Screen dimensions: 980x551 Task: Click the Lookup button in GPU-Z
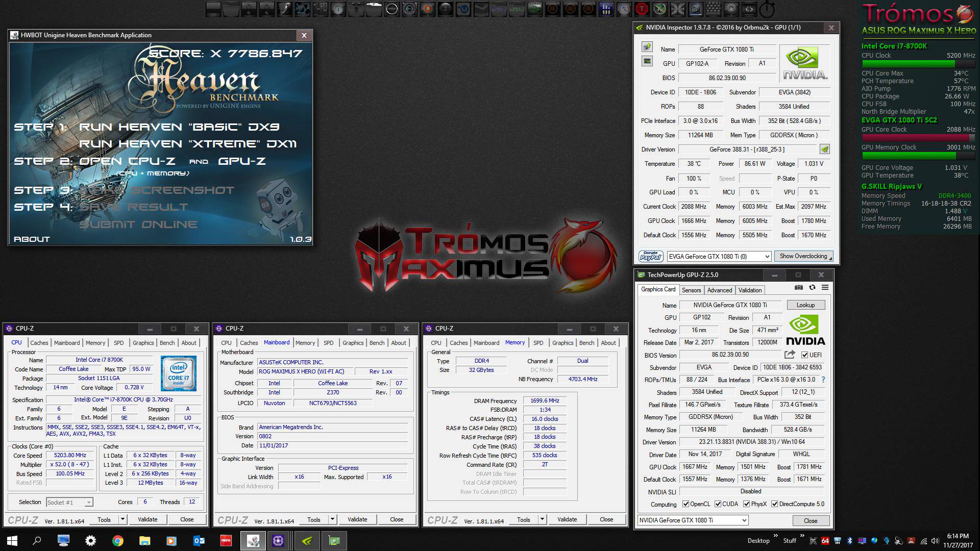[805, 305]
